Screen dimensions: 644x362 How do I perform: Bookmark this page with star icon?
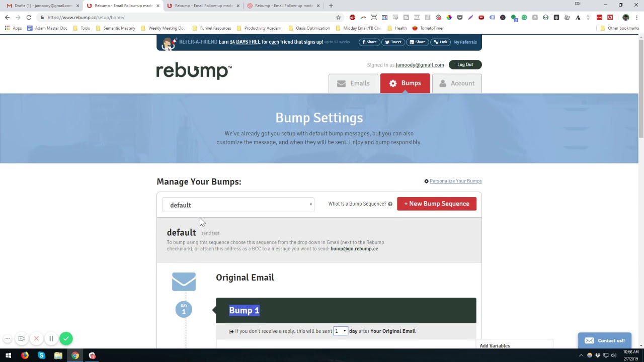(338, 17)
